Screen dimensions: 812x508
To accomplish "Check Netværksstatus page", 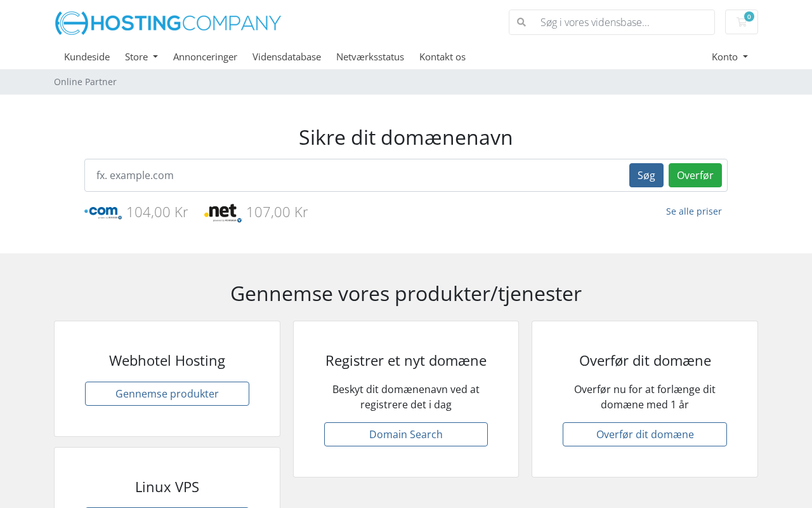I will point(370,57).
